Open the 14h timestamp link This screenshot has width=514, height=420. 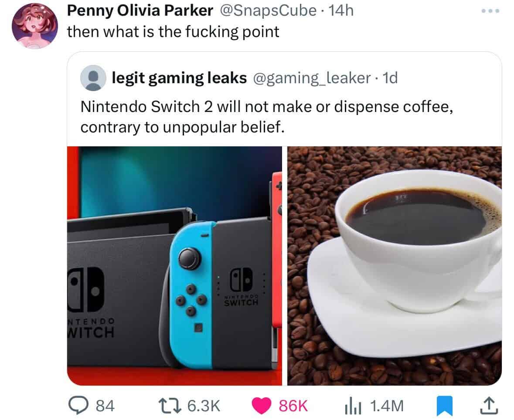coord(341,10)
